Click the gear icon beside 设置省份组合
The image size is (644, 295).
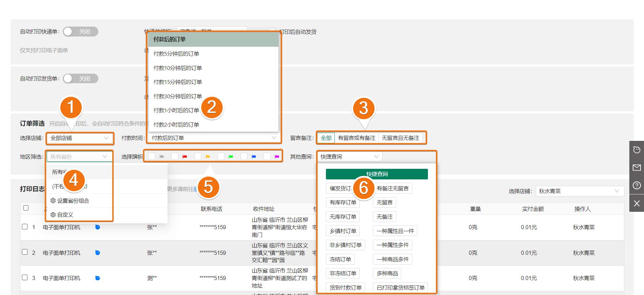(53, 201)
